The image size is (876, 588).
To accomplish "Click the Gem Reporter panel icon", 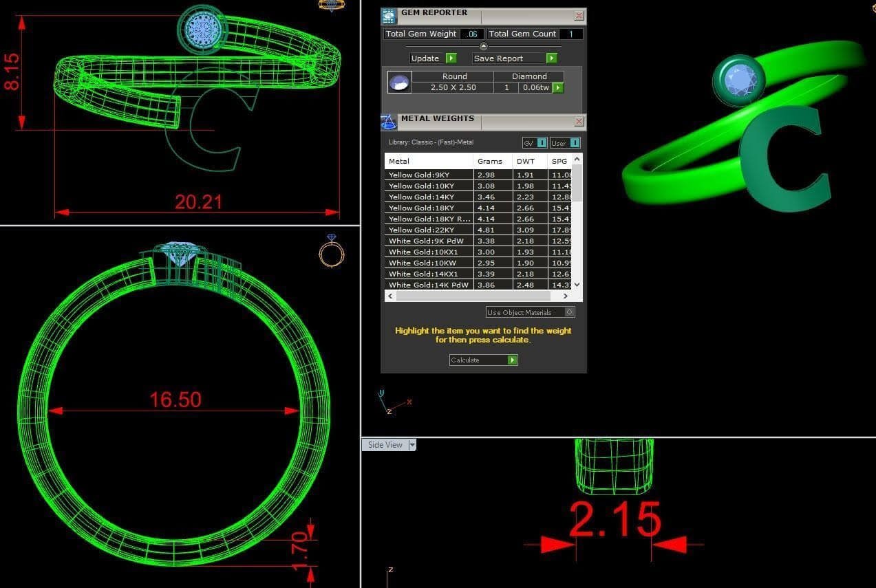I will pyautogui.click(x=389, y=17).
